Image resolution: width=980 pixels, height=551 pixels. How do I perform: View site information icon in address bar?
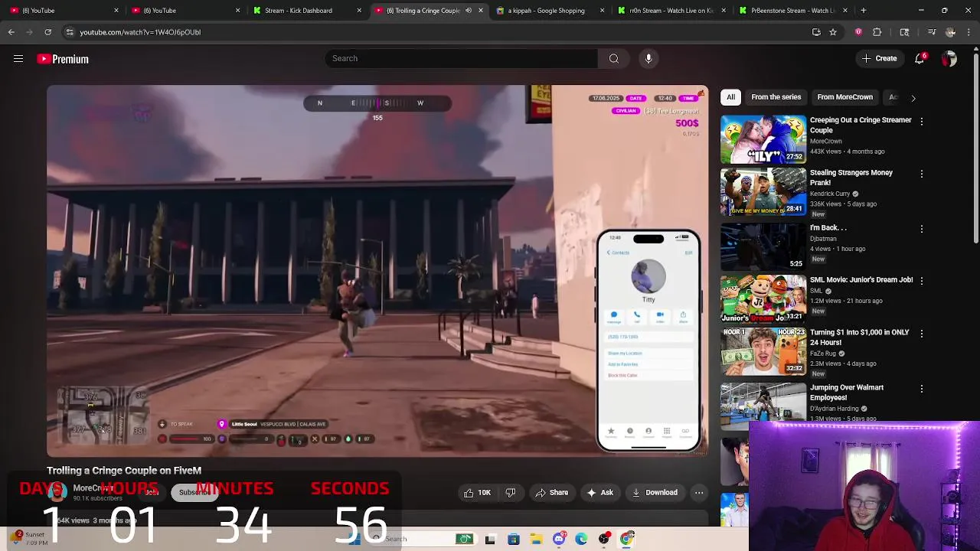pos(70,32)
